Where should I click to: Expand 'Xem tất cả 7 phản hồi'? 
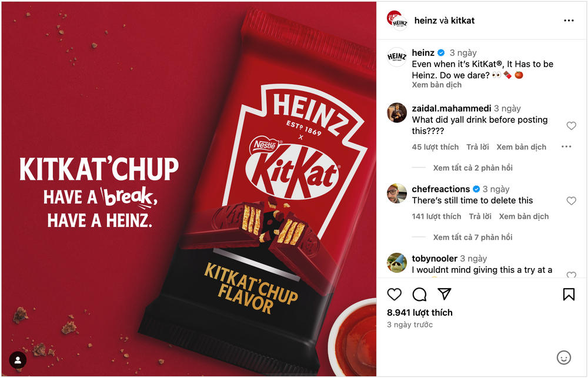point(473,237)
